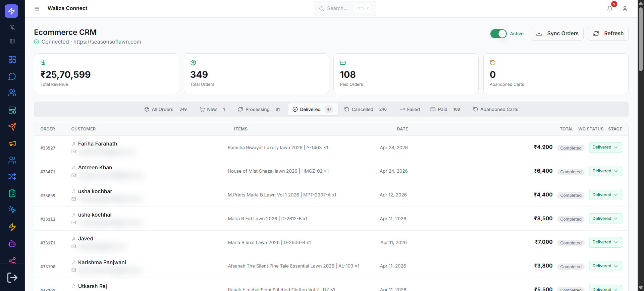Click the Wallza lightning logo icon
Viewport: 644px width, 291px height.
[11, 11]
